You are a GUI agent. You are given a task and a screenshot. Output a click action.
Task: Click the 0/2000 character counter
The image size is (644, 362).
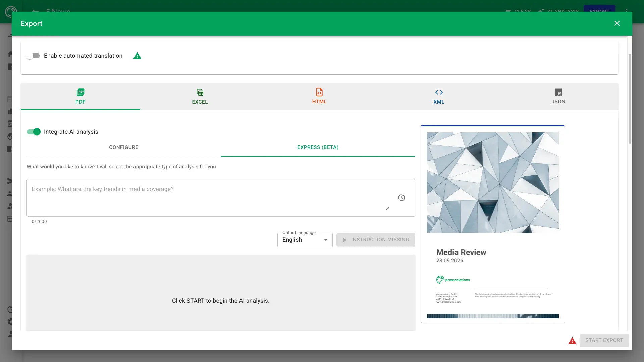click(39, 222)
